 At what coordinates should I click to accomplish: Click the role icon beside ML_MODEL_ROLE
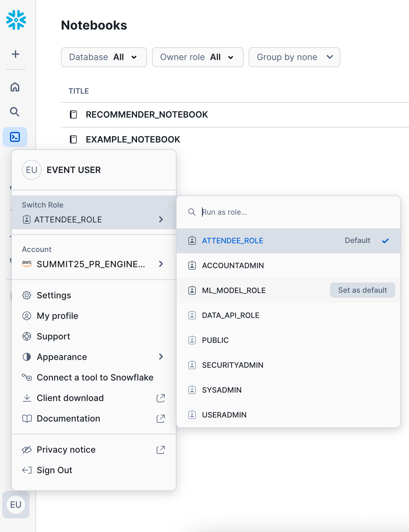click(x=192, y=290)
